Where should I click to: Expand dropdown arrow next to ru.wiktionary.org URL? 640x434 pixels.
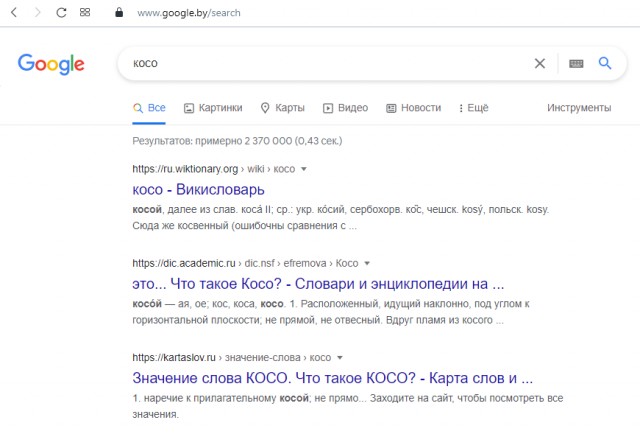point(304,169)
